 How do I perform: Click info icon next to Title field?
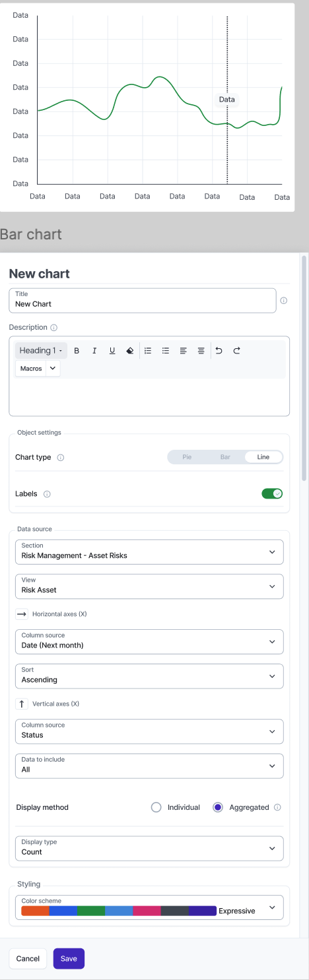point(284,301)
